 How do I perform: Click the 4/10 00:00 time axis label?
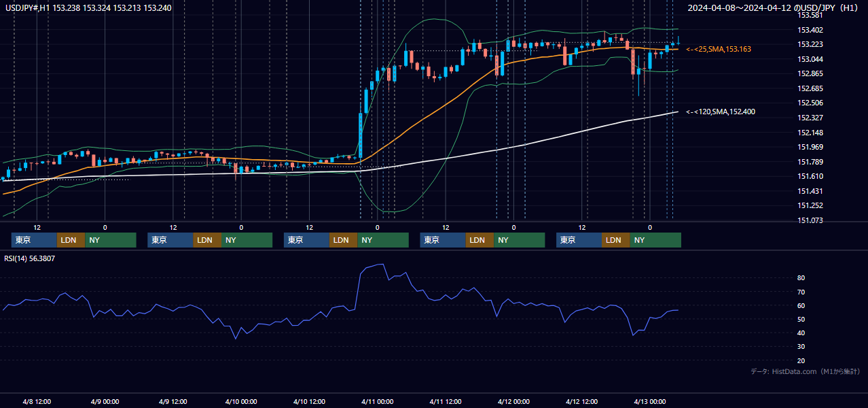coord(241,401)
